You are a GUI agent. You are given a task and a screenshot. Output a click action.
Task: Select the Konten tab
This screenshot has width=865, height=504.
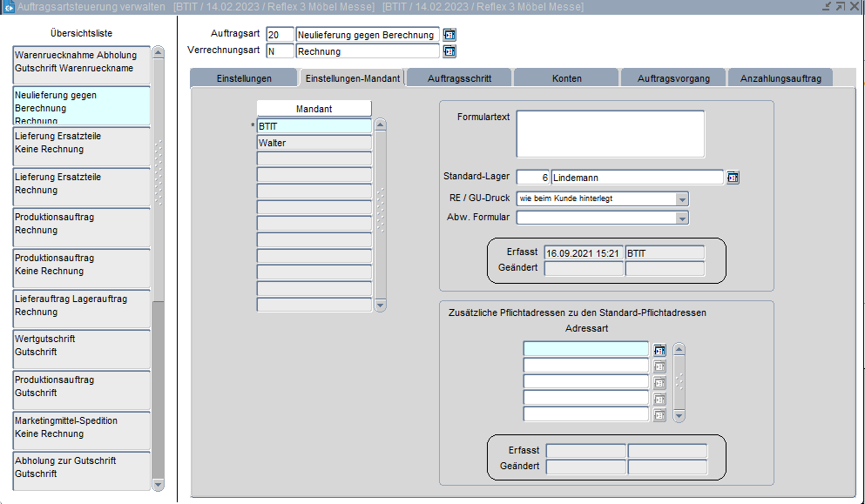point(567,78)
